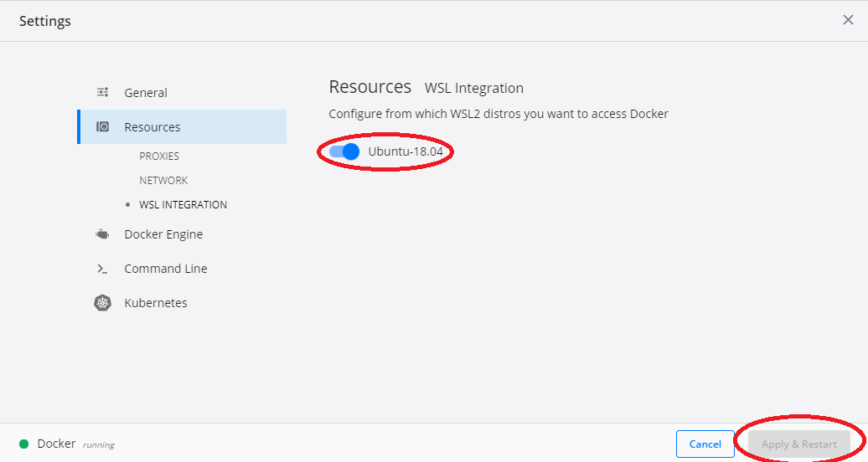Image resolution: width=868 pixels, height=462 pixels.
Task: Select the WSL INTEGRATION sub-section
Action: click(183, 205)
